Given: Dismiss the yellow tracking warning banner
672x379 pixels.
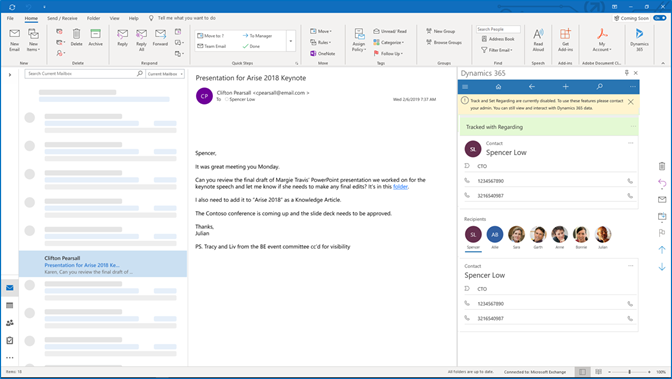Looking at the screenshot, I should click(x=630, y=102).
